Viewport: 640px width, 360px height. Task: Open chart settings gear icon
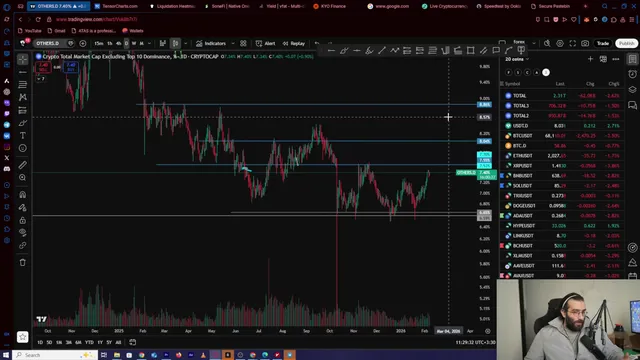pyautogui.click(x=560, y=43)
